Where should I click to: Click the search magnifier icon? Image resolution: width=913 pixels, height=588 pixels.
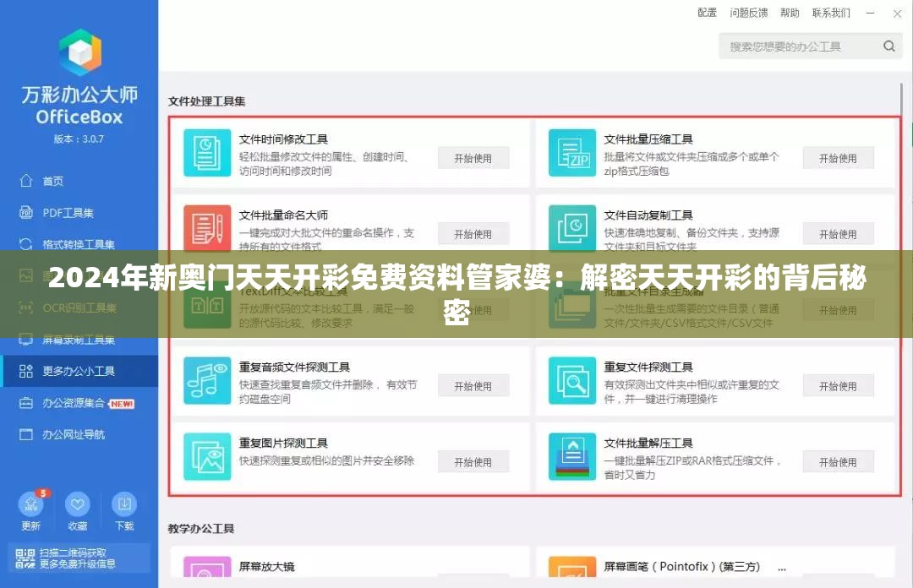888,46
